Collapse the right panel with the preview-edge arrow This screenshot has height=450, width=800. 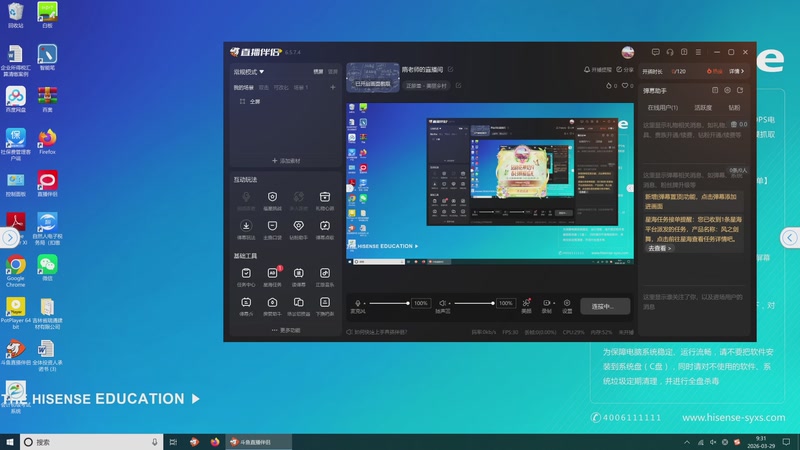[630, 188]
